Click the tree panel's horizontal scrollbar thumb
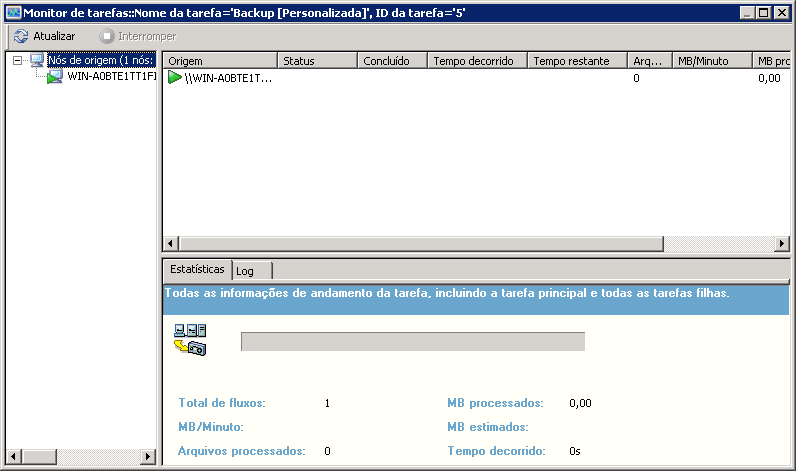This screenshot has width=796, height=471. coord(39,457)
